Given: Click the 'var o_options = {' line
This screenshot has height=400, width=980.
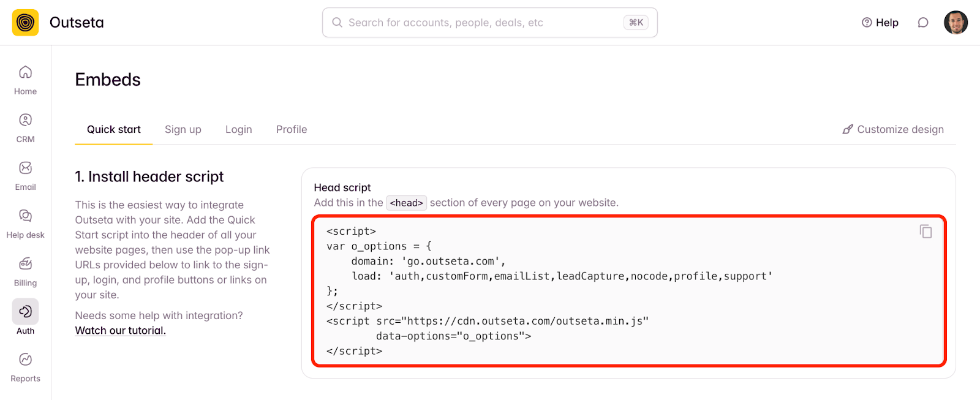Looking at the screenshot, I should (x=379, y=246).
